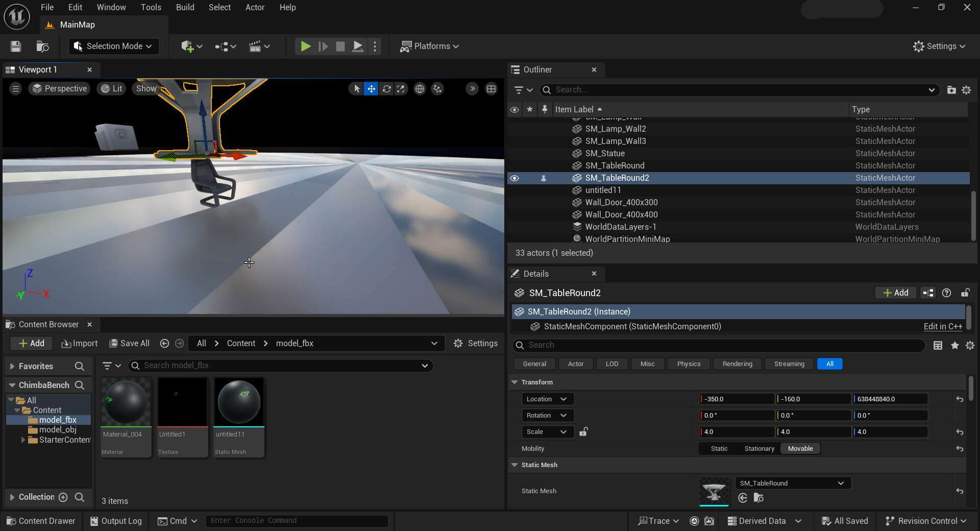980x531 pixels.
Task: Select the rotate transform tool in viewport
Action: pyautogui.click(x=386, y=89)
